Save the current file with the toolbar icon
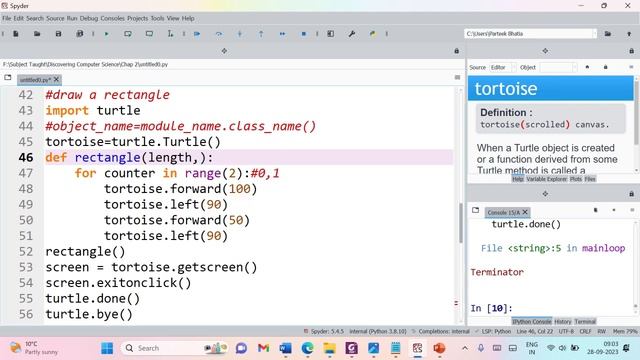640x360 pixels. click(58, 34)
